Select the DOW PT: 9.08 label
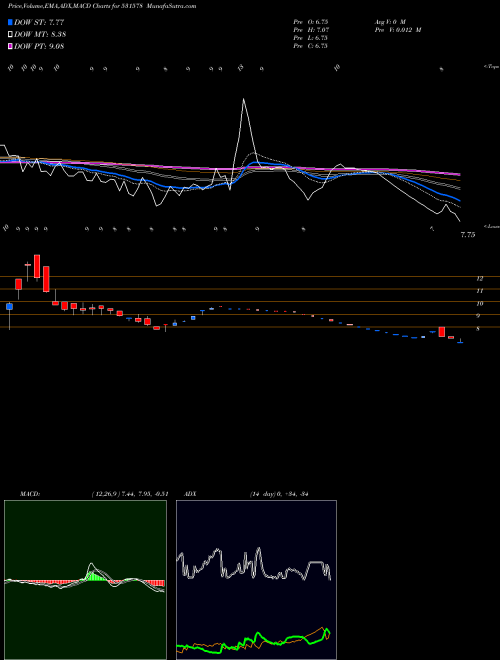This screenshot has height=660, width=500. click(39, 46)
